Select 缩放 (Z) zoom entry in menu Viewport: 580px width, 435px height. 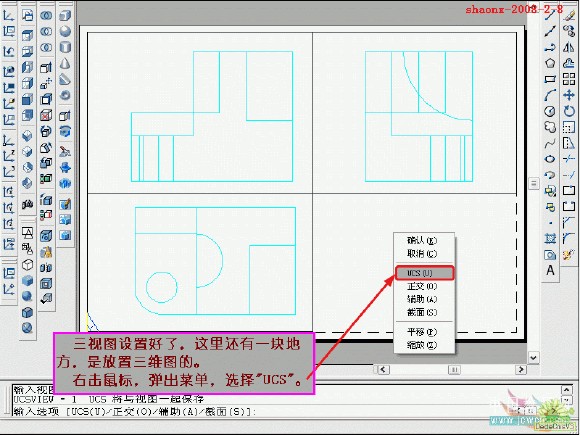pyautogui.click(x=424, y=345)
